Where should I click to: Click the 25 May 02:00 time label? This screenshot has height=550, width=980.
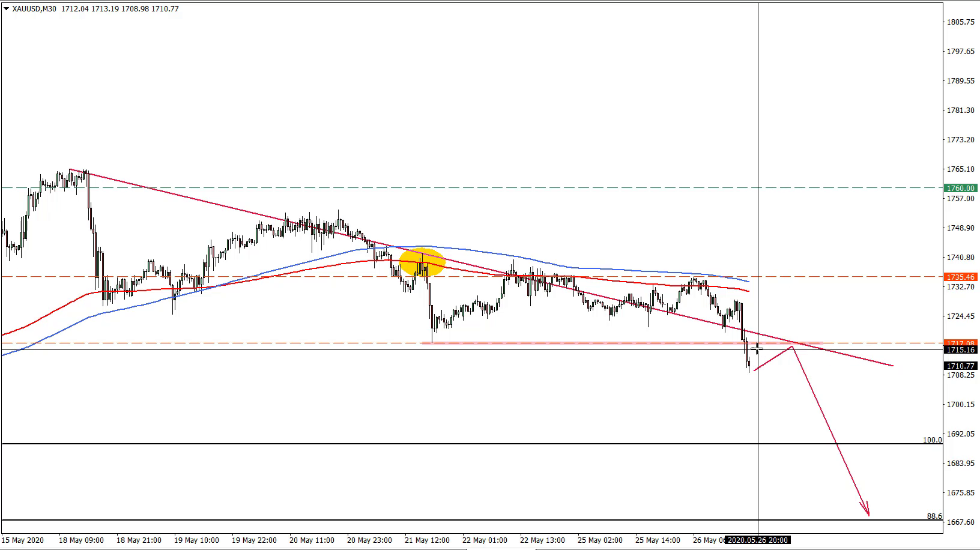click(600, 540)
